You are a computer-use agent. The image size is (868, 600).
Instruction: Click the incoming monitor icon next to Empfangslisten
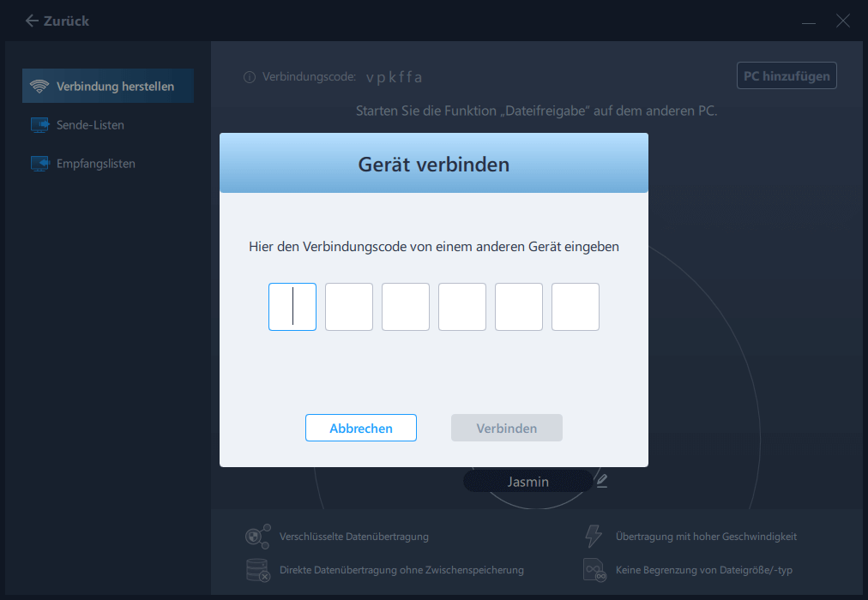40,163
